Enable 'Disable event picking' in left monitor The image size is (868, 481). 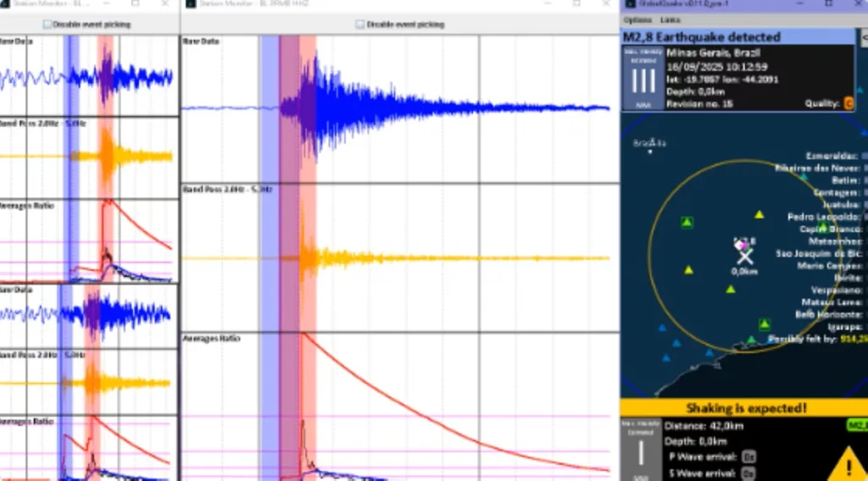point(47,25)
